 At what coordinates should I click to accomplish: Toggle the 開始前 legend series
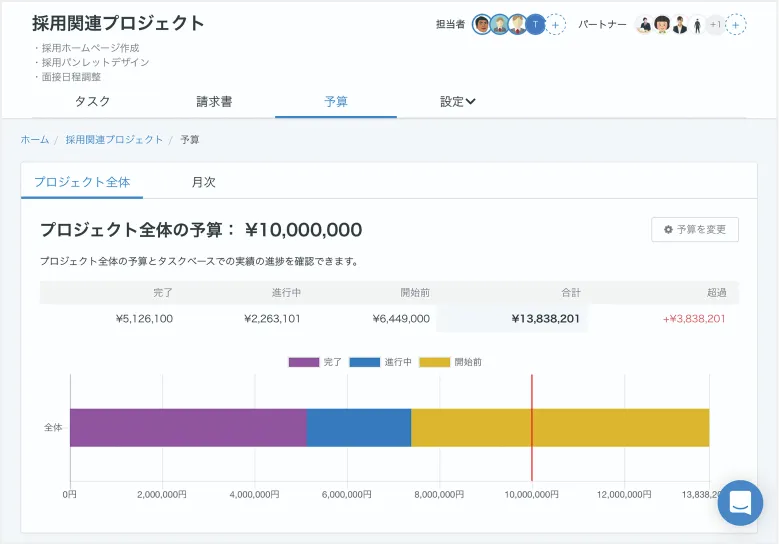451,362
